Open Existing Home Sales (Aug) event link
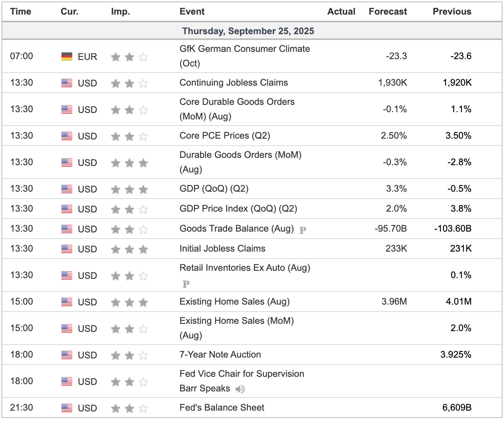Viewport: 504px width, 421px height. coord(234,302)
